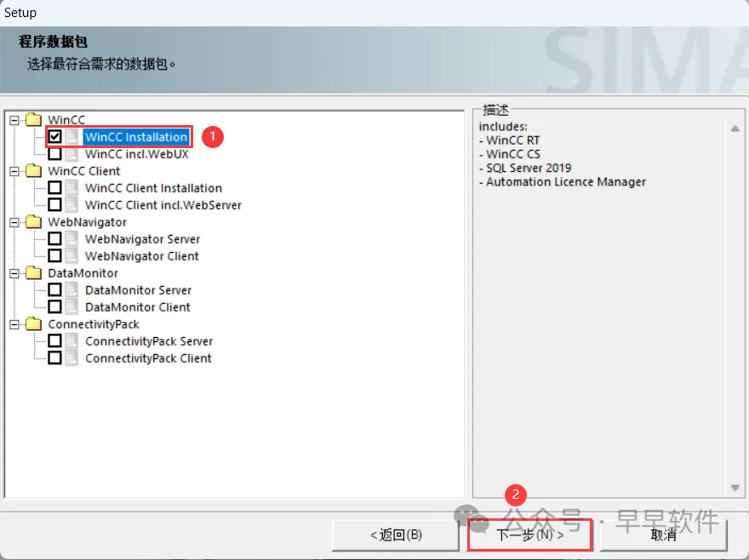This screenshot has height=560, width=749.
Task: Select WinCC Client incl.WebServer label
Action: 163,205
